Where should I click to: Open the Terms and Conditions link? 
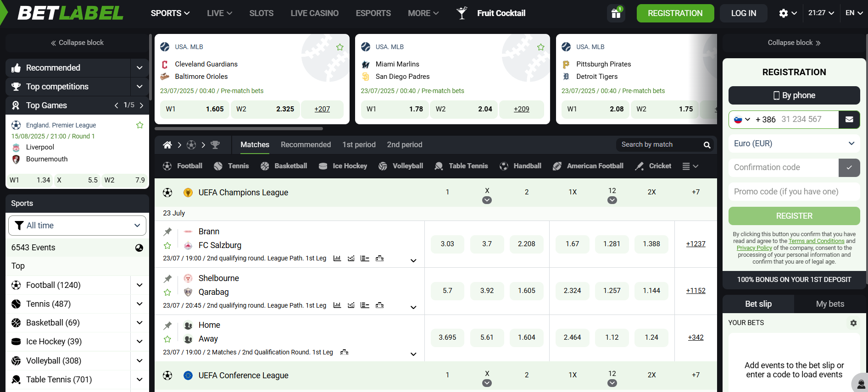(x=816, y=241)
